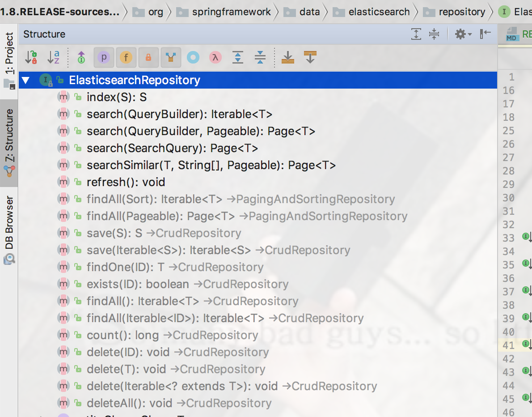Toggle Show Inherited members

pos(171,57)
